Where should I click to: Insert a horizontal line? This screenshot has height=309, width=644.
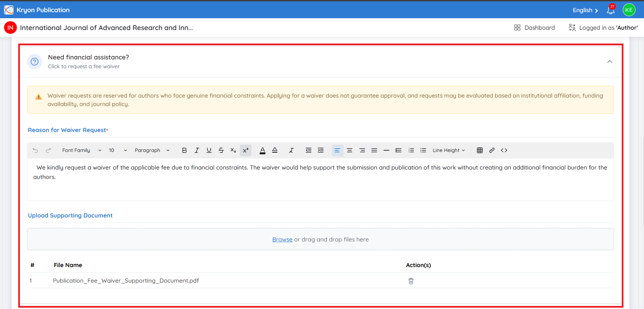(386, 150)
